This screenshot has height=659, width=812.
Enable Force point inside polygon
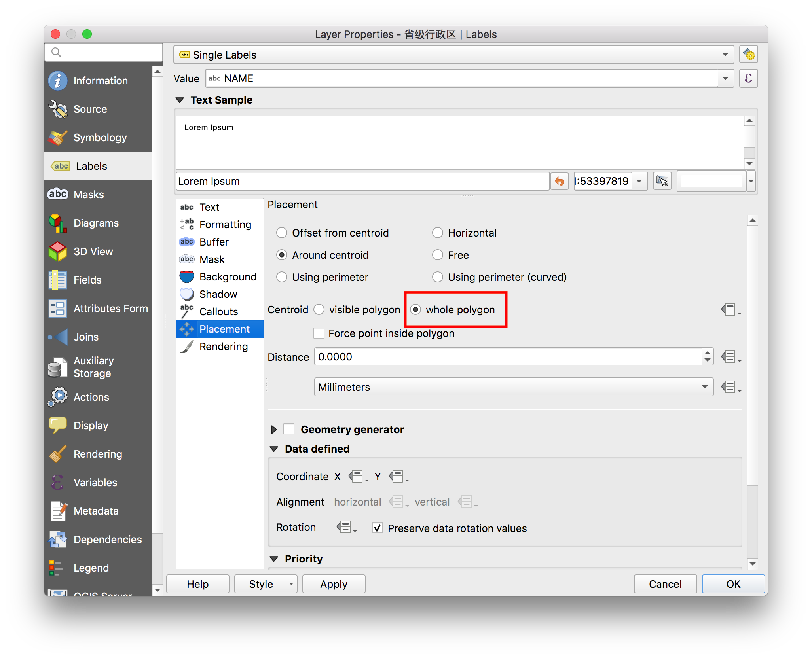pyautogui.click(x=319, y=333)
